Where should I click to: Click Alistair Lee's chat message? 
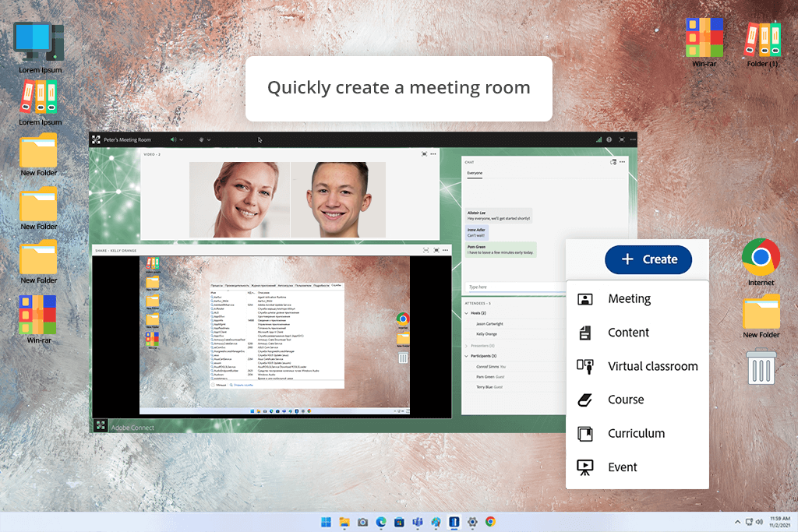pyautogui.click(x=499, y=216)
